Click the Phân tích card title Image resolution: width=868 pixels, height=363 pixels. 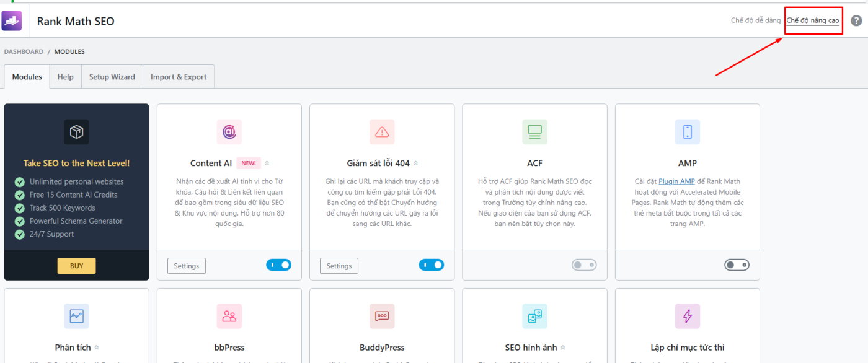click(73, 348)
